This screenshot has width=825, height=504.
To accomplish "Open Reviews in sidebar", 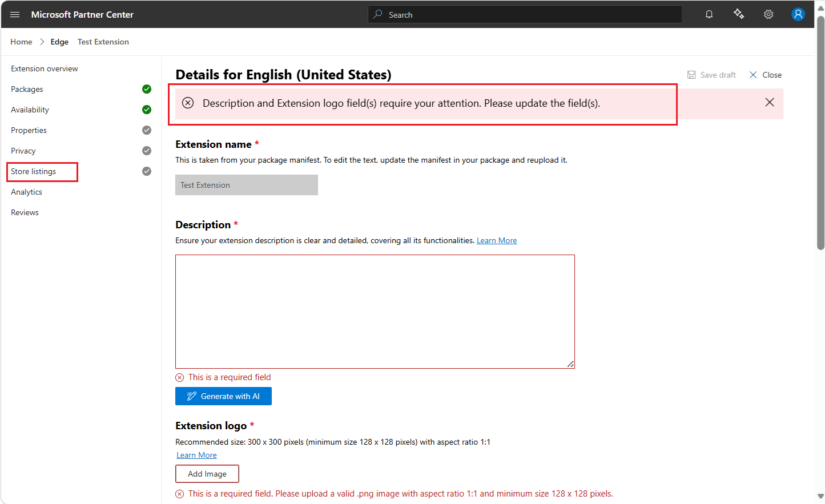I will [25, 212].
